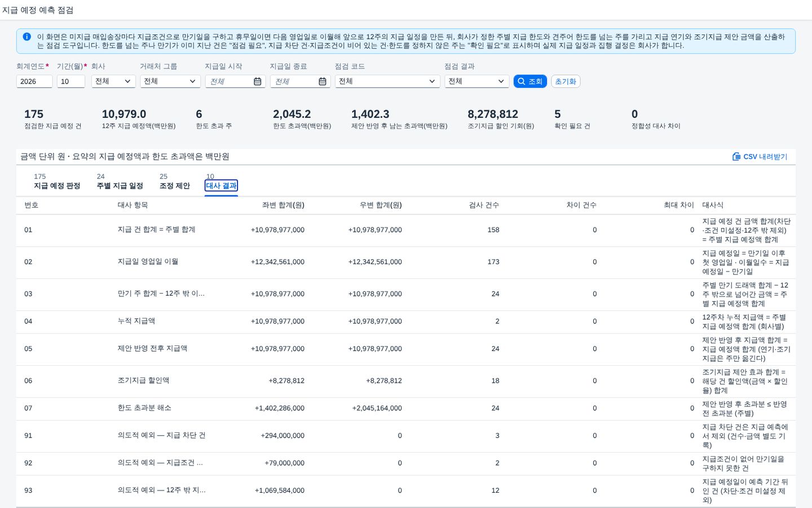Select the row '지급 건 합계 = 주별 합계'
Viewport: 812px width, 508px height.
click(406, 230)
